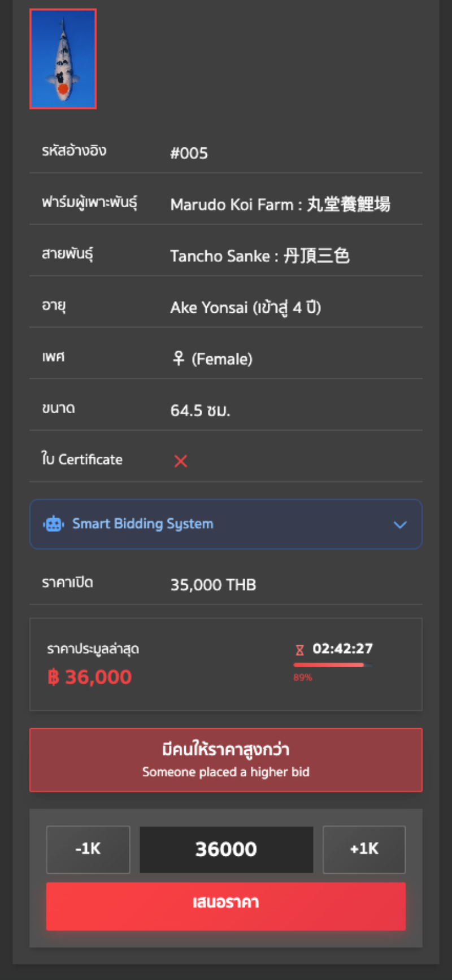Click the 89% progress percentage label

[303, 677]
